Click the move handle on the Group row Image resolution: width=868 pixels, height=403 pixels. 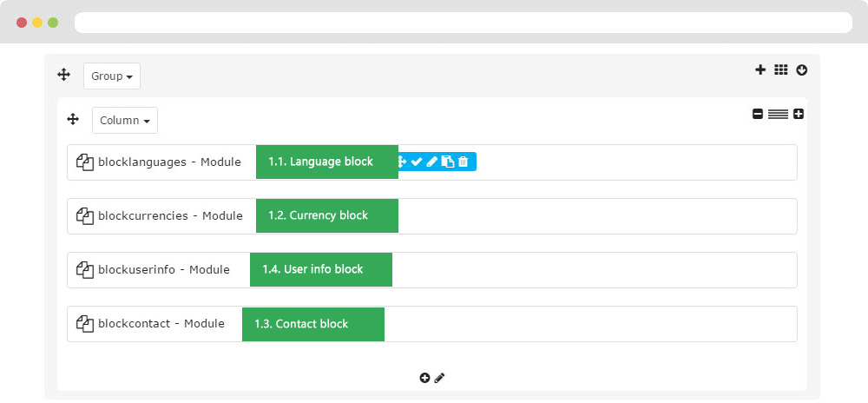(x=63, y=75)
